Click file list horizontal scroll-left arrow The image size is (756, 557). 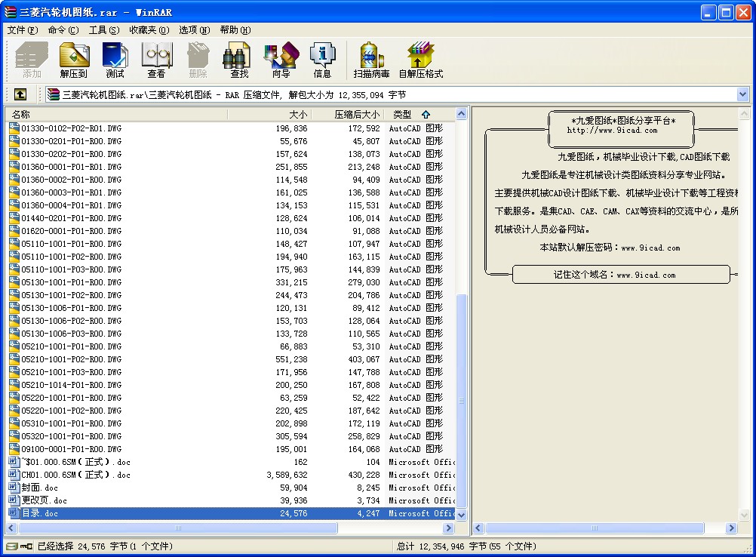click(x=11, y=528)
